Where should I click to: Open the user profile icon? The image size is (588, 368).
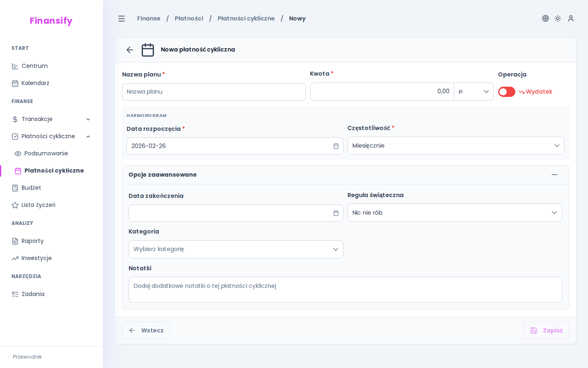coord(571,18)
